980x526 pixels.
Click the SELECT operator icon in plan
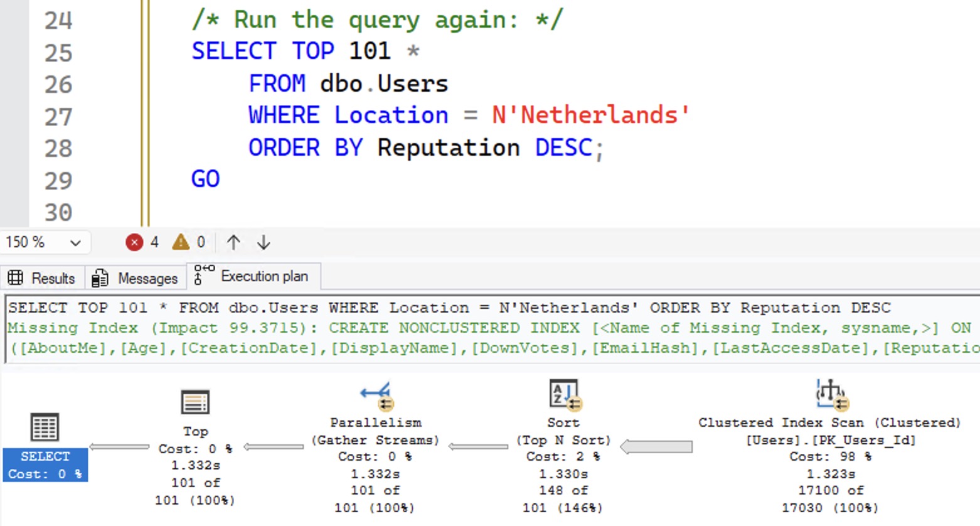point(45,427)
